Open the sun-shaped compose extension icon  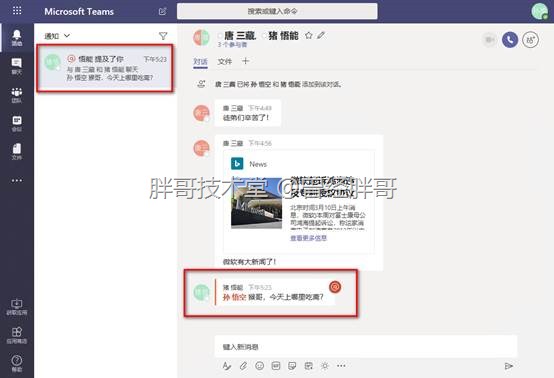pyautogui.click(x=325, y=366)
